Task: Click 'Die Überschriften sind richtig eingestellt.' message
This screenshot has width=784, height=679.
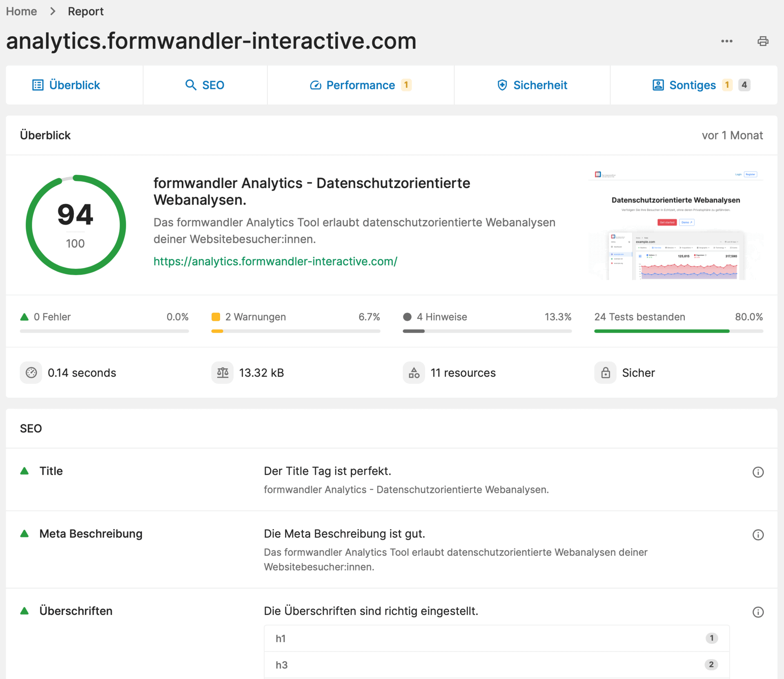Action: click(371, 611)
